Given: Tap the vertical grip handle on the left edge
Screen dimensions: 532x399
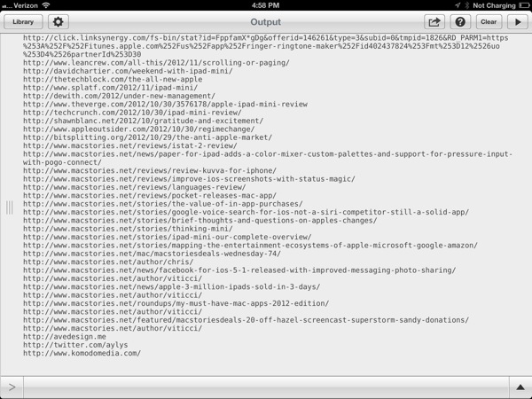Looking at the screenshot, I should (x=10, y=207).
